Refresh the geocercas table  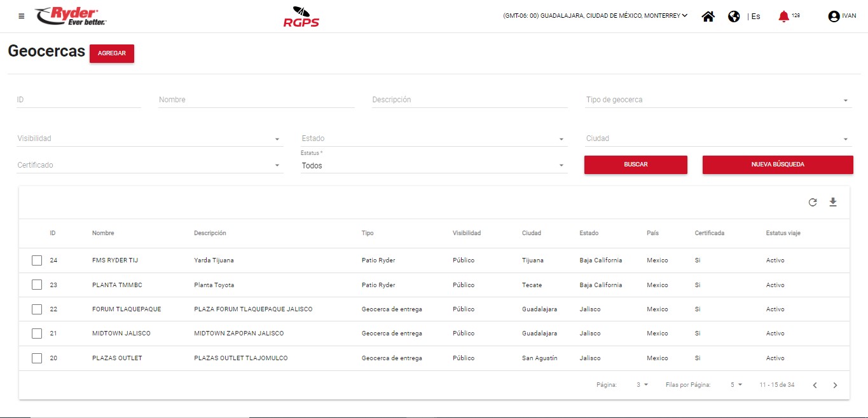(812, 203)
